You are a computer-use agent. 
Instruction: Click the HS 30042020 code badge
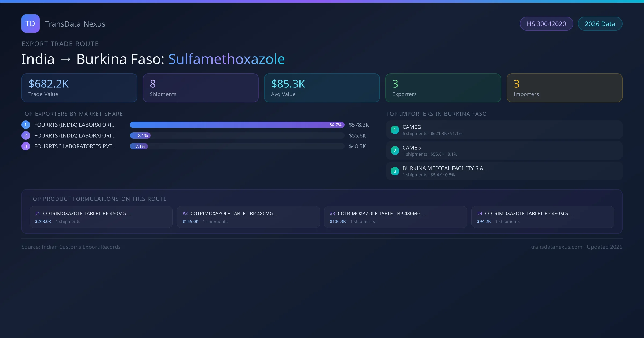tap(546, 24)
